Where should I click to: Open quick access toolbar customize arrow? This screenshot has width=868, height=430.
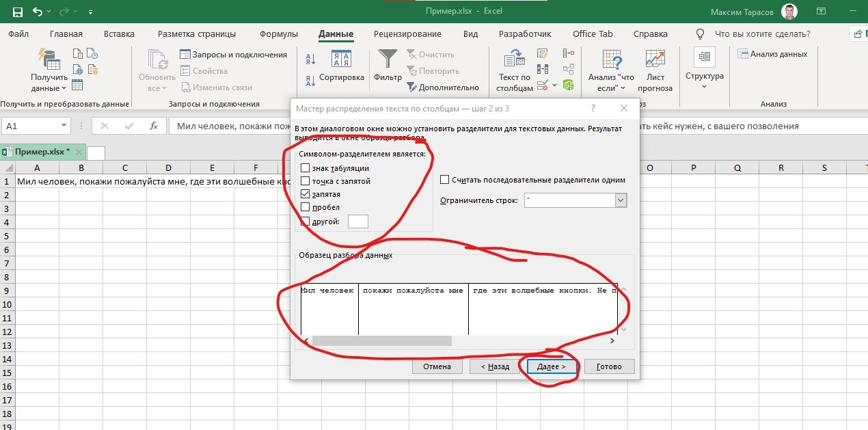pyautogui.click(x=91, y=12)
